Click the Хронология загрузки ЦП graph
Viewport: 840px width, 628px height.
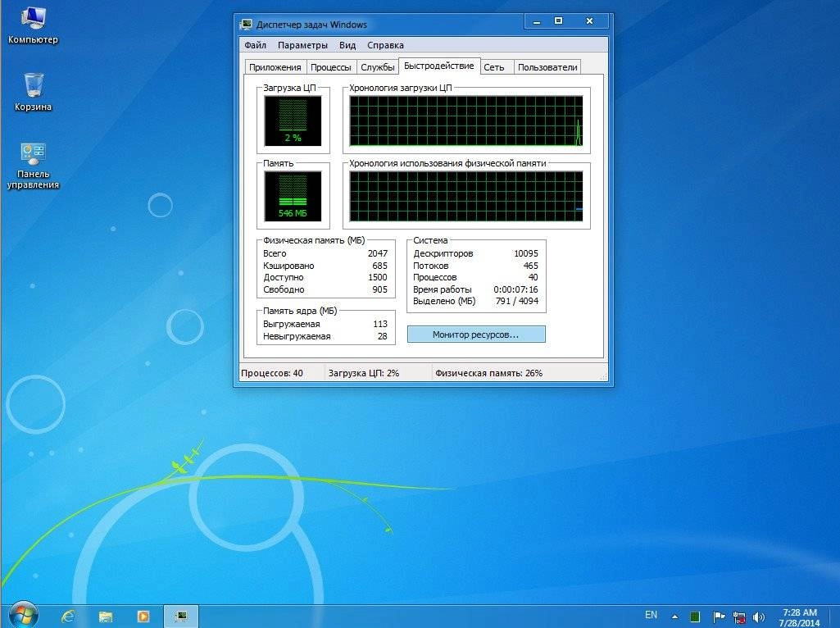[466, 121]
